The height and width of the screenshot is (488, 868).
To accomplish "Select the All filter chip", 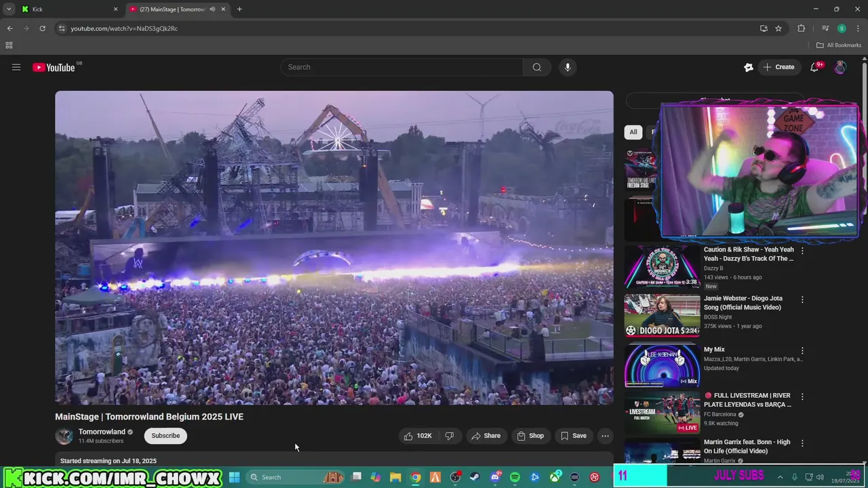I will coord(633,132).
